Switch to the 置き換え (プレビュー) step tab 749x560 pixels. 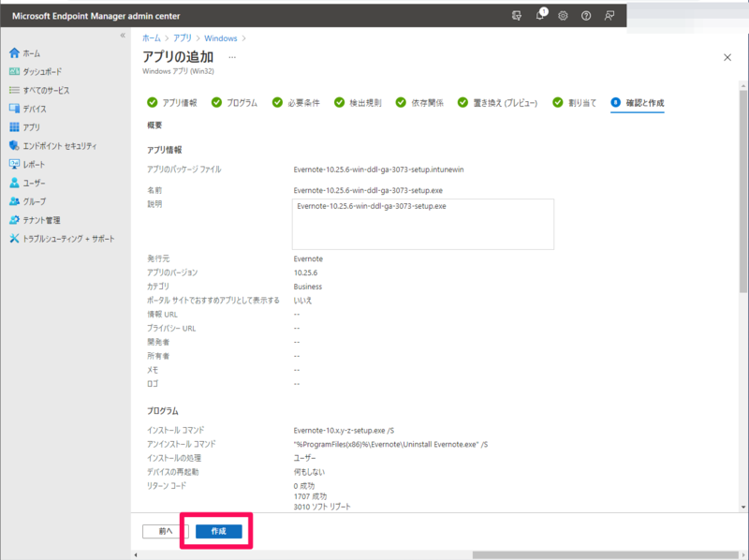click(x=497, y=103)
